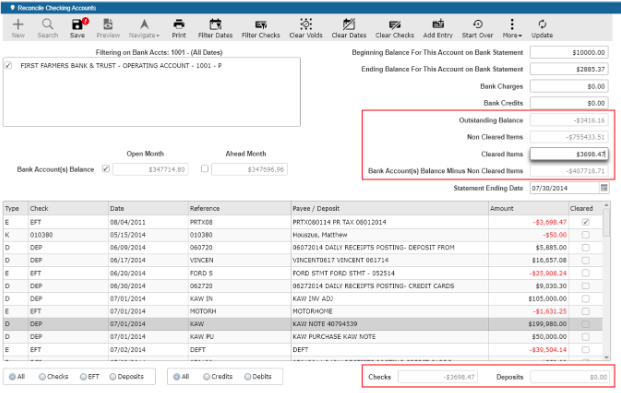Select the Debits radio button

tap(248, 377)
